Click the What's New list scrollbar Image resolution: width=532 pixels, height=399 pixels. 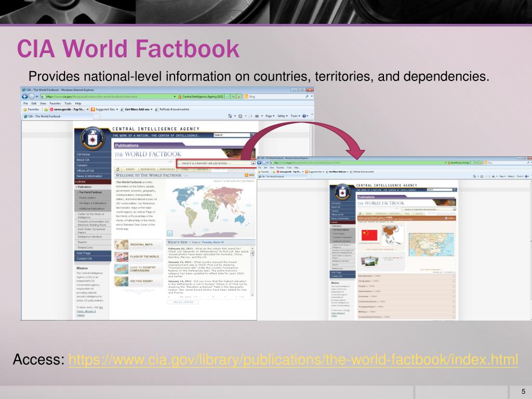coord(252,272)
